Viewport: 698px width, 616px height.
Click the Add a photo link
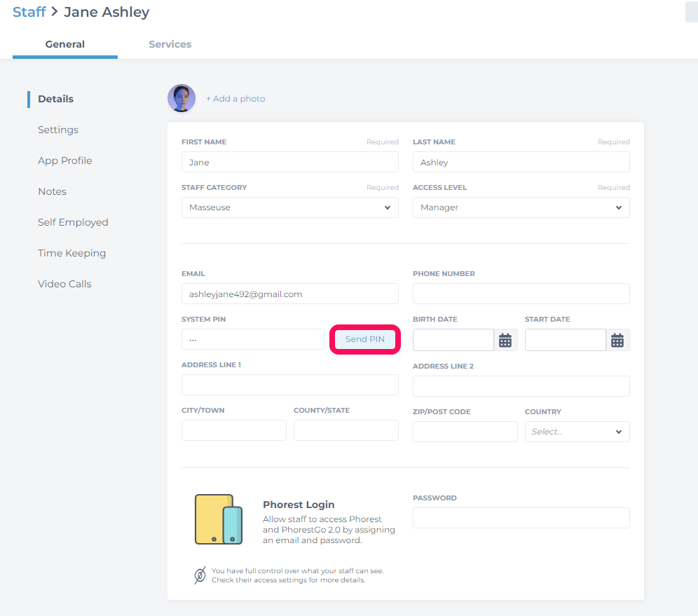point(235,98)
